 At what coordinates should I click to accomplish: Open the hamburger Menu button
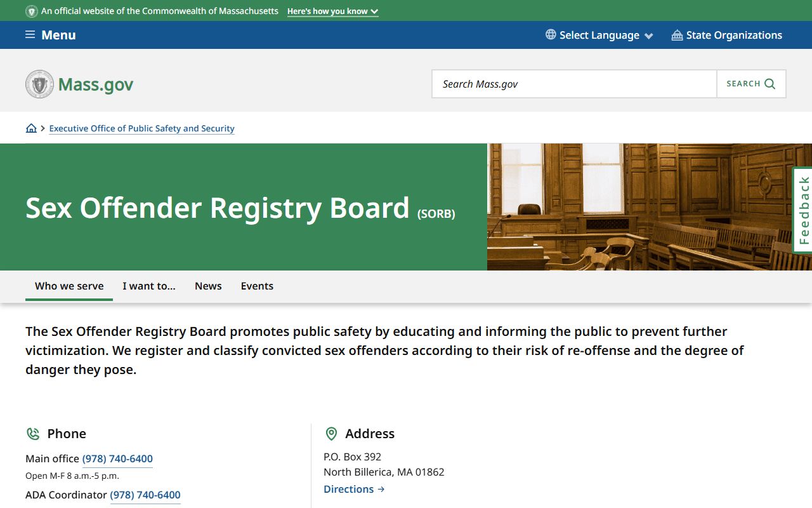click(x=51, y=35)
